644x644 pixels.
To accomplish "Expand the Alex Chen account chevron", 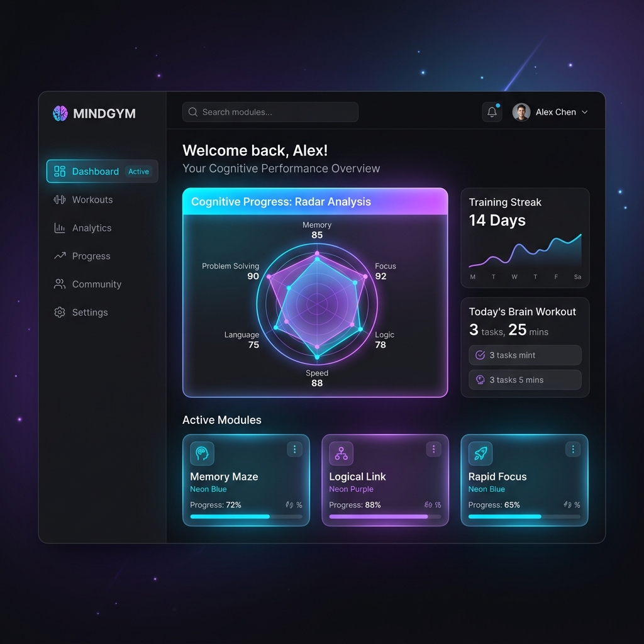I will (x=584, y=112).
